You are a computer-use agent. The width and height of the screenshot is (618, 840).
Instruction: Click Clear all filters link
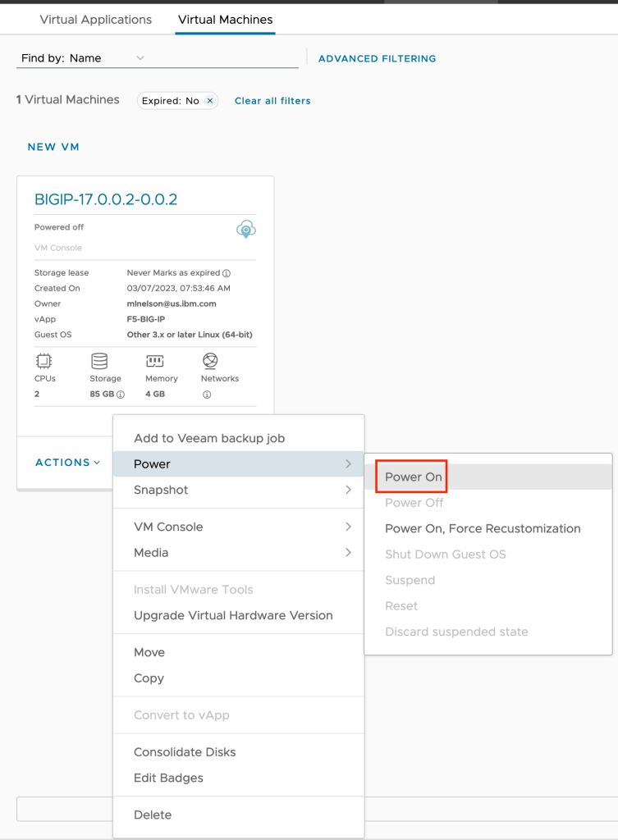[272, 101]
